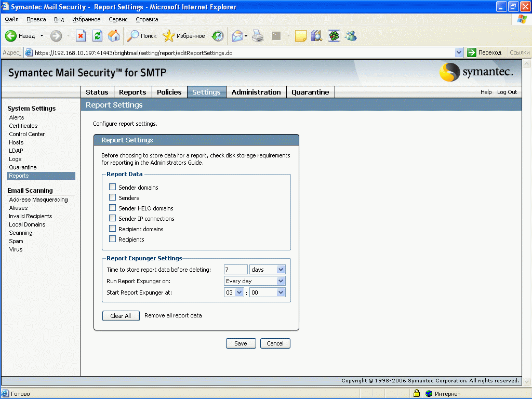This screenshot has height=399, width=532.
Task: Enable the Sender domains checkbox
Action: click(x=112, y=187)
